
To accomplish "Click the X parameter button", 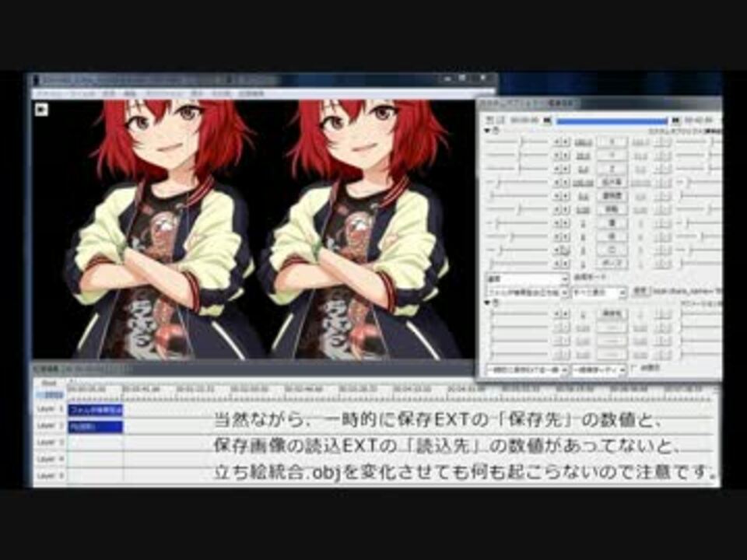I will (x=612, y=142).
